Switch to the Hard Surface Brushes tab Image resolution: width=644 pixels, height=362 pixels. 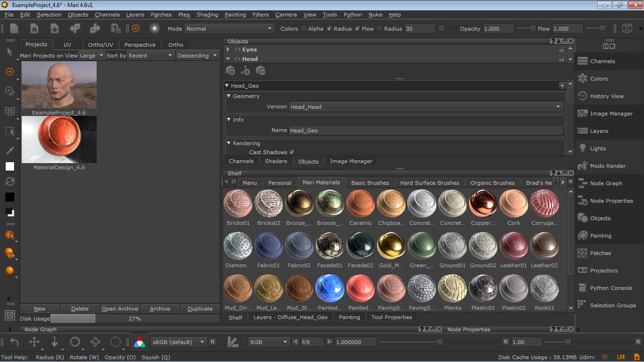[x=429, y=183]
